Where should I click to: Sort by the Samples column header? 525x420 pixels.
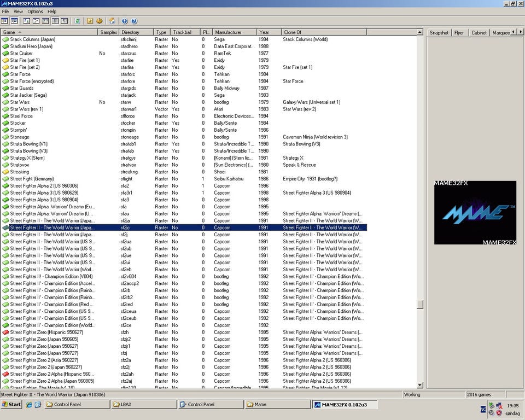[x=108, y=32]
